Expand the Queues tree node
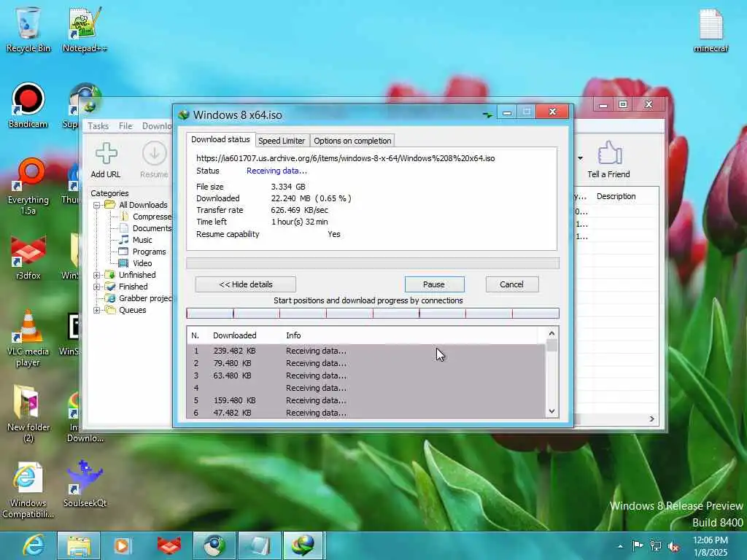This screenshot has height=560, width=747. tap(97, 310)
